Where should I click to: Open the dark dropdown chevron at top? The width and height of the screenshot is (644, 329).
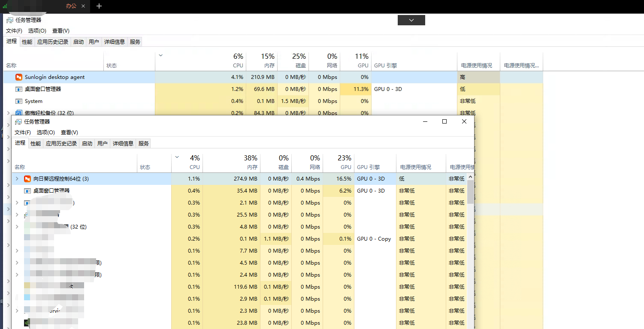tap(411, 20)
